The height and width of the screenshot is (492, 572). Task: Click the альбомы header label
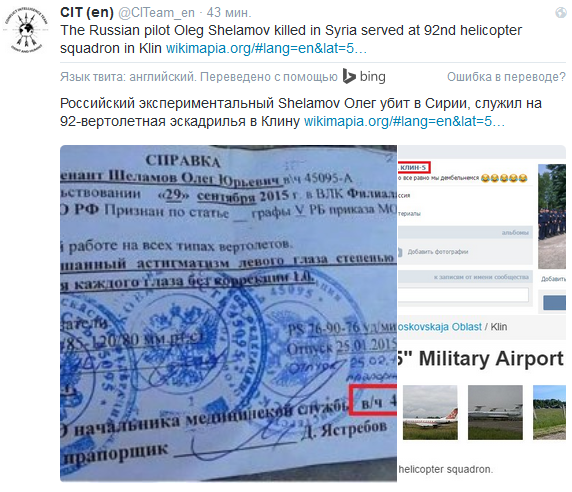click(x=515, y=232)
